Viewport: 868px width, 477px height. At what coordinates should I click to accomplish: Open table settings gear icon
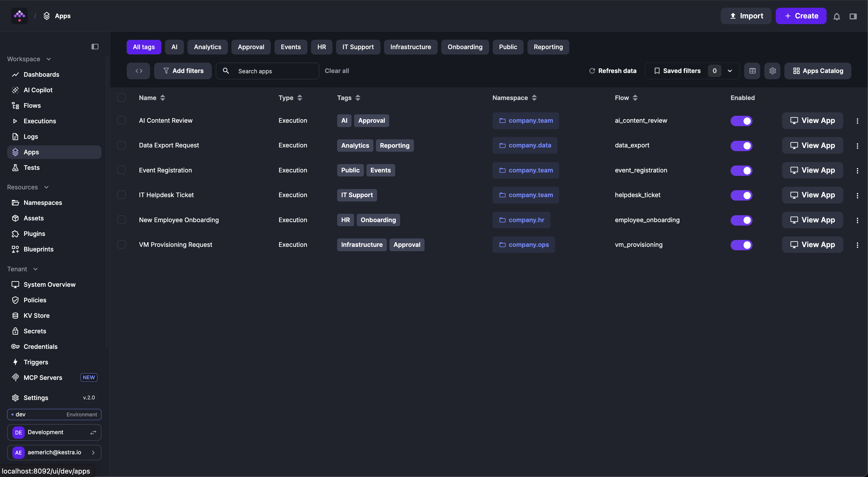(772, 71)
